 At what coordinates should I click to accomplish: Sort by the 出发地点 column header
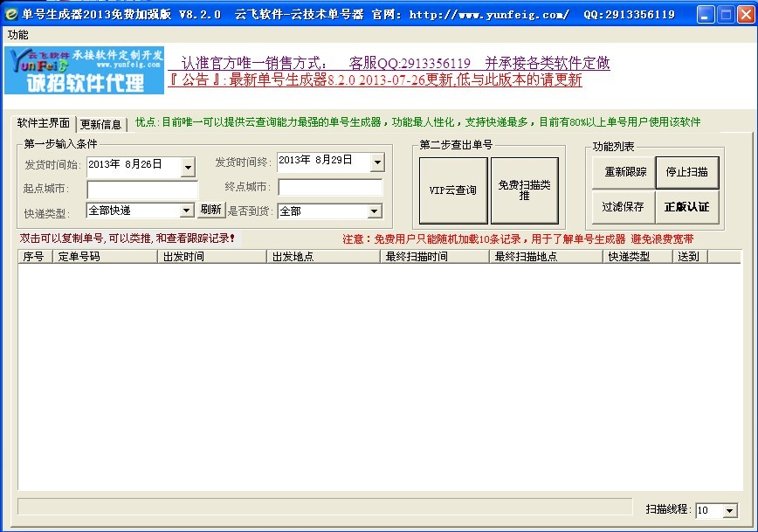[323, 256]
